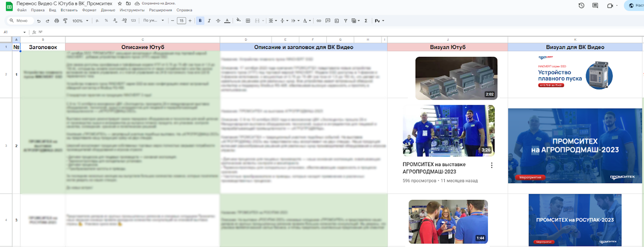Open the Формат menu
The image size is (644, 247).
(x=89, y=10)
